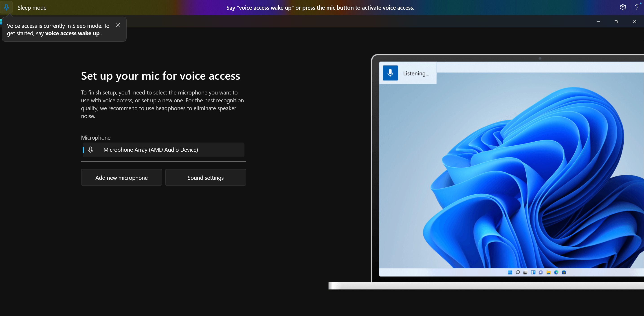The width and height of the screenshot is (644, 316).
Task: Open voice access help question mark
Action: pyautogui.click(x=637, y=7)
